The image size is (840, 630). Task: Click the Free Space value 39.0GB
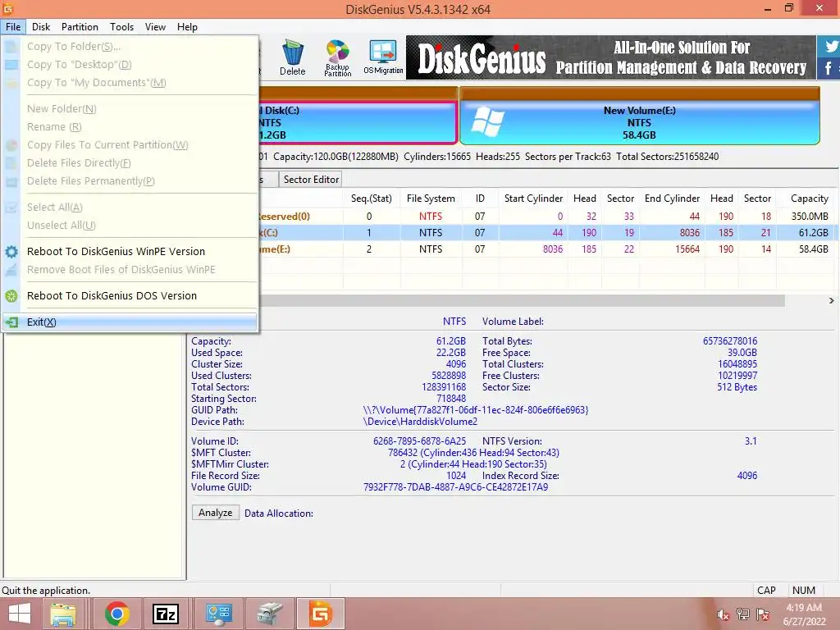742,353
